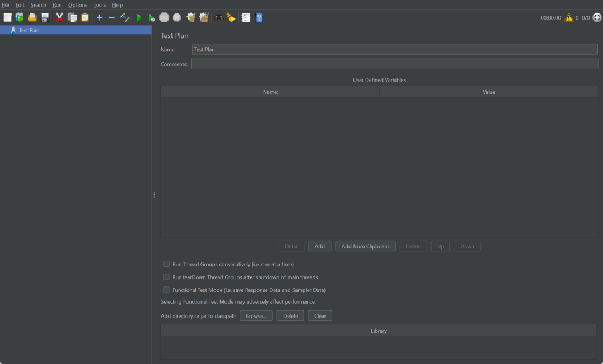Click the split pane divider handle dots
603x364 pixels.
[154, 195]
